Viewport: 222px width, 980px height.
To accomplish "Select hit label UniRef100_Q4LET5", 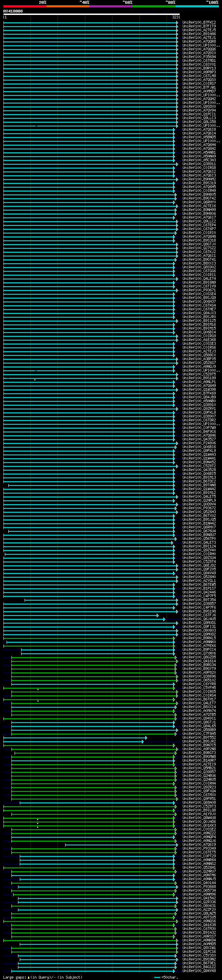I will (x=199, y=497).
